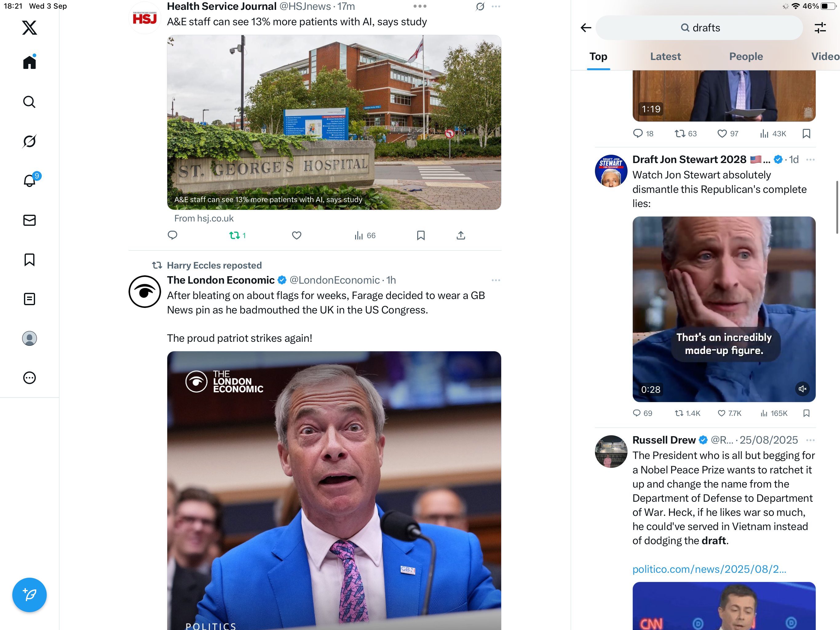
Task: Open Messages envelope icon
Action: pyautogui.click(x=29, y=220)
